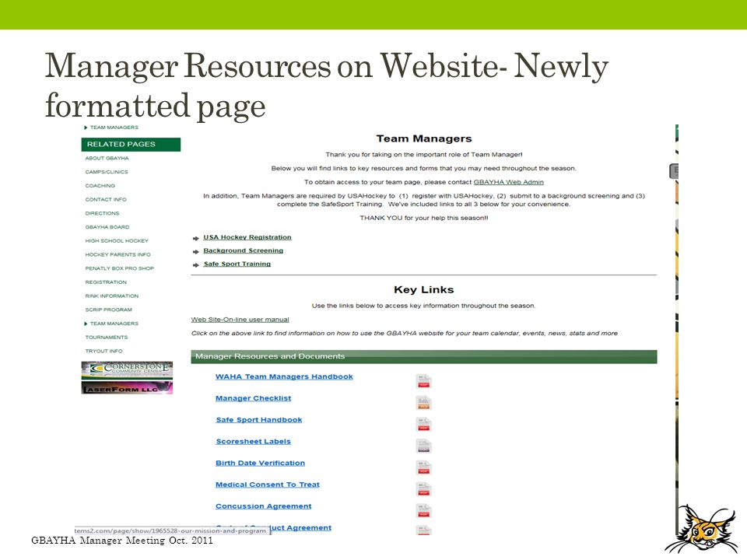Click the Team Managers page heading
Viewport: 747px width, 560px height.
(424, 138)
